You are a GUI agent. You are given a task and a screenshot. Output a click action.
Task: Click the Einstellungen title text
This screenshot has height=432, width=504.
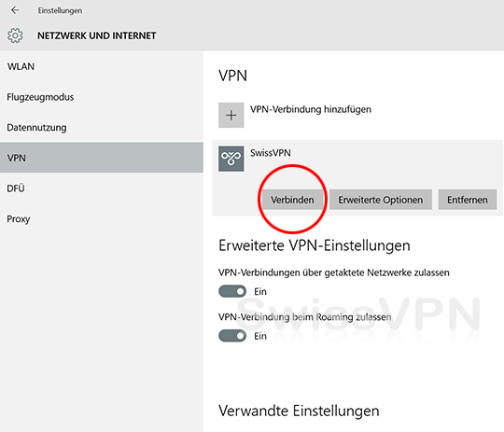(x=60, y=10)
